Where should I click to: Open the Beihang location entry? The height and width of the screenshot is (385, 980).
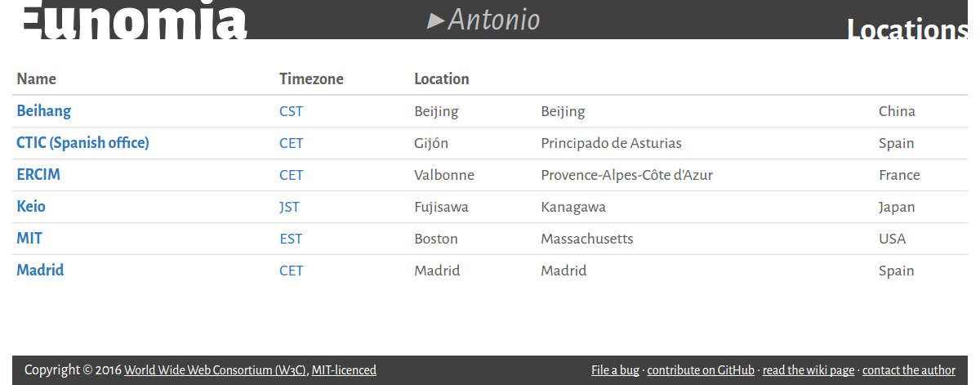pos(44,110)
